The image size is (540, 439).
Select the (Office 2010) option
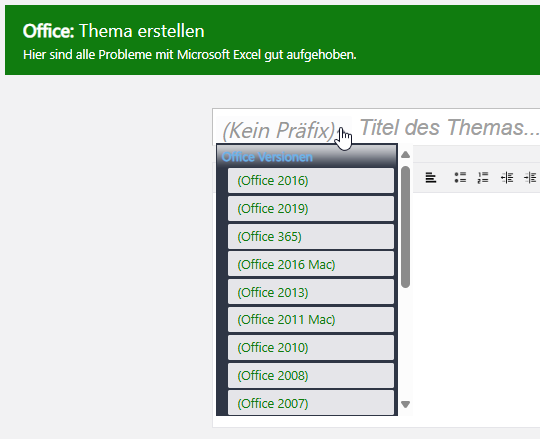tap(311, 347)
